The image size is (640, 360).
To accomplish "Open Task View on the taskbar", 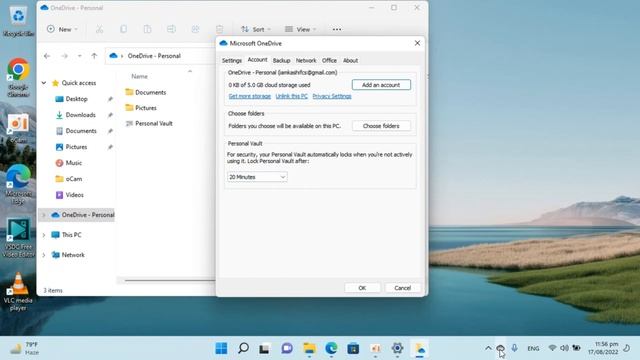I will pos(264,348).
